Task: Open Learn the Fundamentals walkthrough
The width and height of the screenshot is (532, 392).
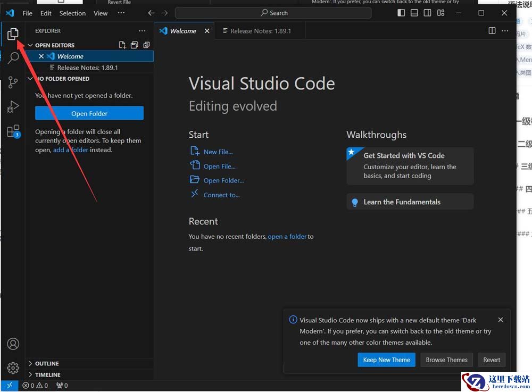Action: [x=410, y=202]
